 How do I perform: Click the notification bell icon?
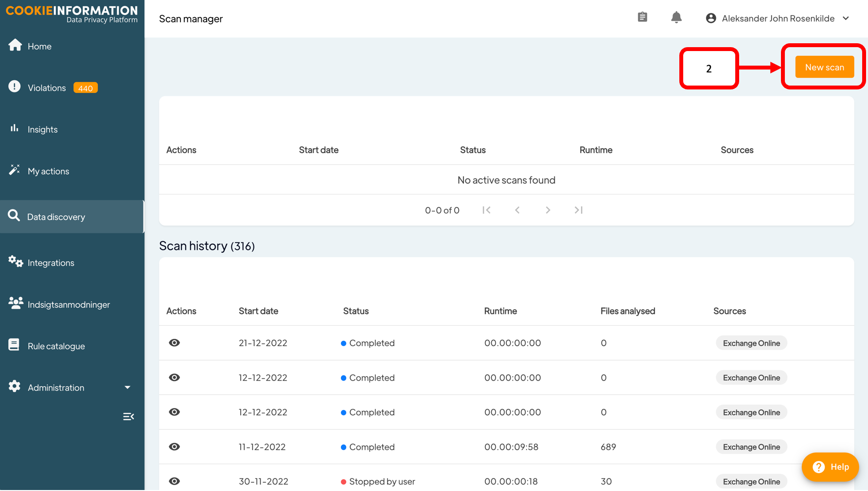[676, 18]
